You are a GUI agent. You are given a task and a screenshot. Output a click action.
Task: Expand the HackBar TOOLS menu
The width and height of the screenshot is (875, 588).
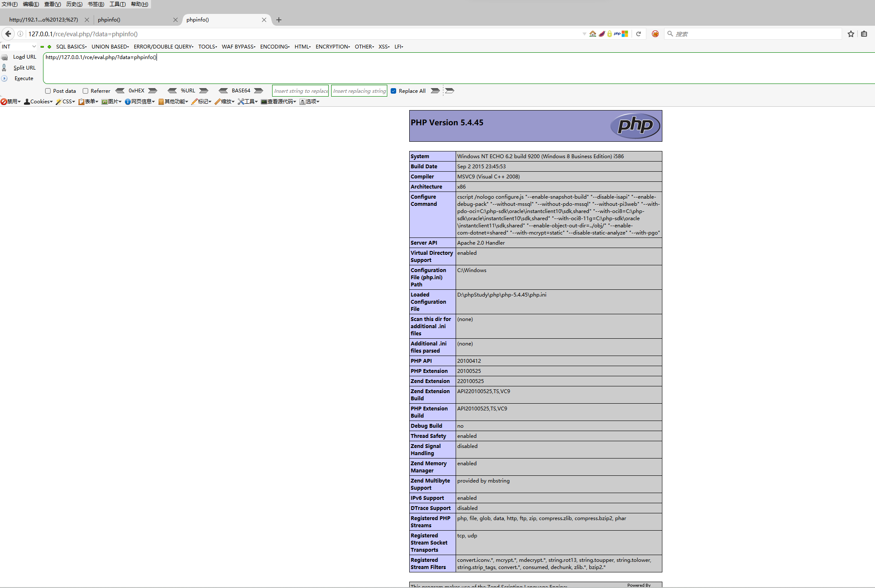point(208,47)
